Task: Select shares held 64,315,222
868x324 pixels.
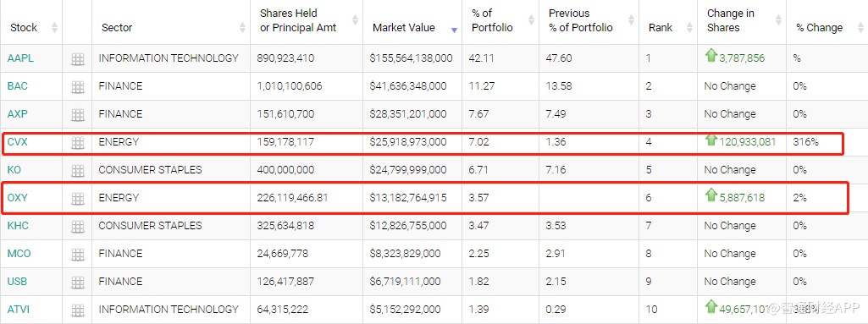Action: click(x=282, y=309)
